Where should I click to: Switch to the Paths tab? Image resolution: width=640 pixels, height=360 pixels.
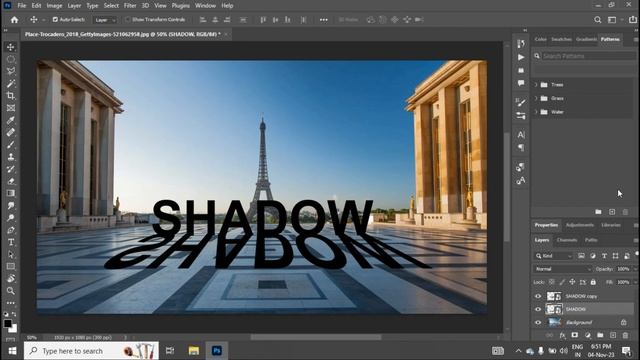tap(591, 240)
